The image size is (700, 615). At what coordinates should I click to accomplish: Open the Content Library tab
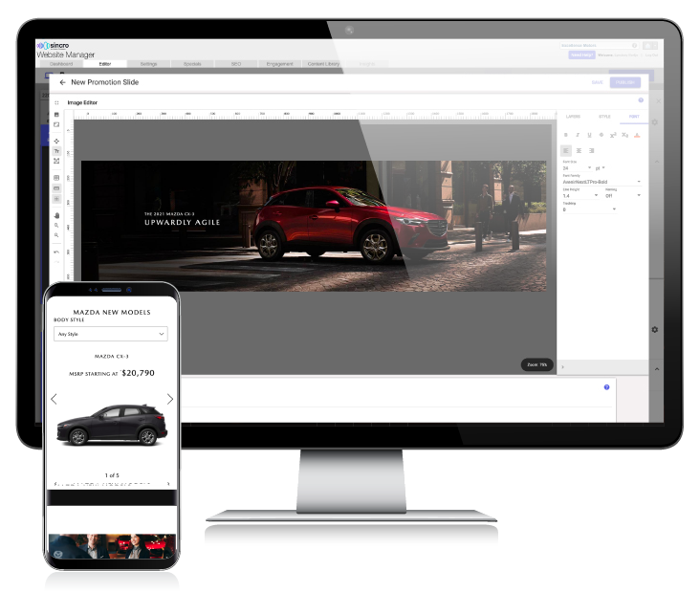(x=323, y=64)
